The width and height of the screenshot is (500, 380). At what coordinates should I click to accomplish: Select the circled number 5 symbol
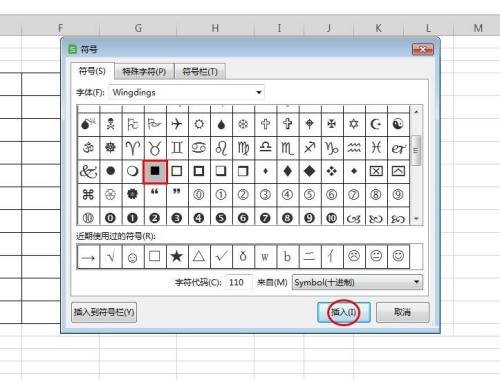(309, 195)
